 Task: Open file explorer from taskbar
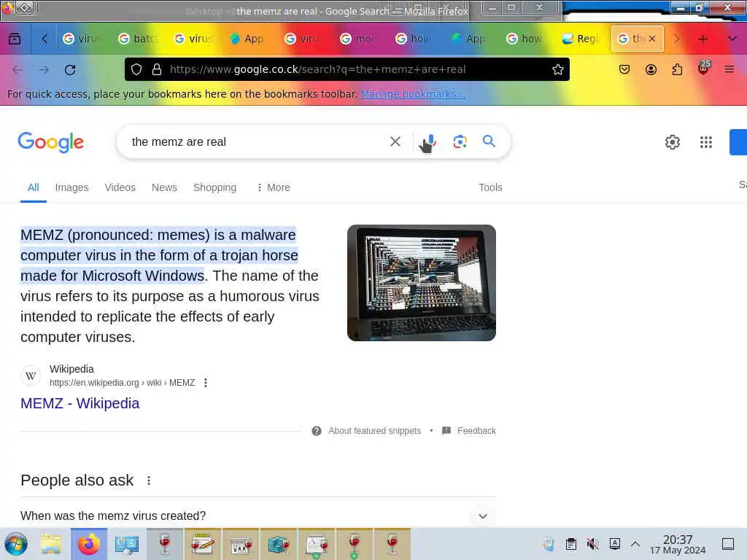(51, 544)
